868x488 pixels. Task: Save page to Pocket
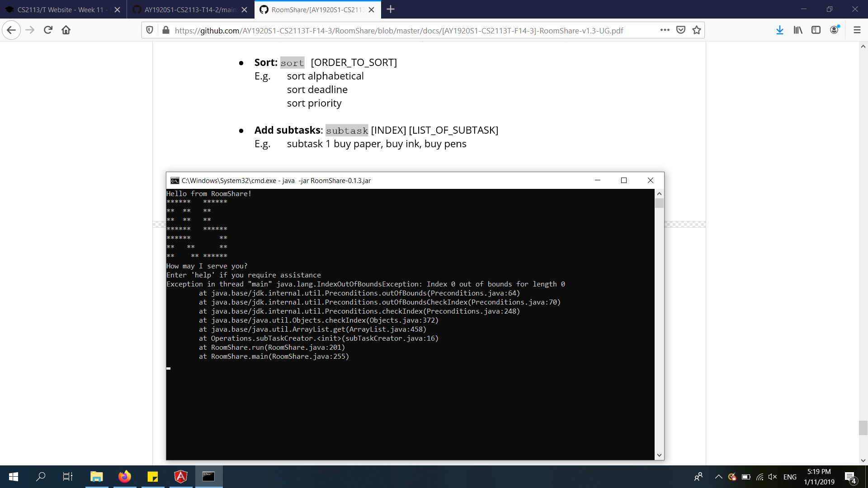pos(680,30)
